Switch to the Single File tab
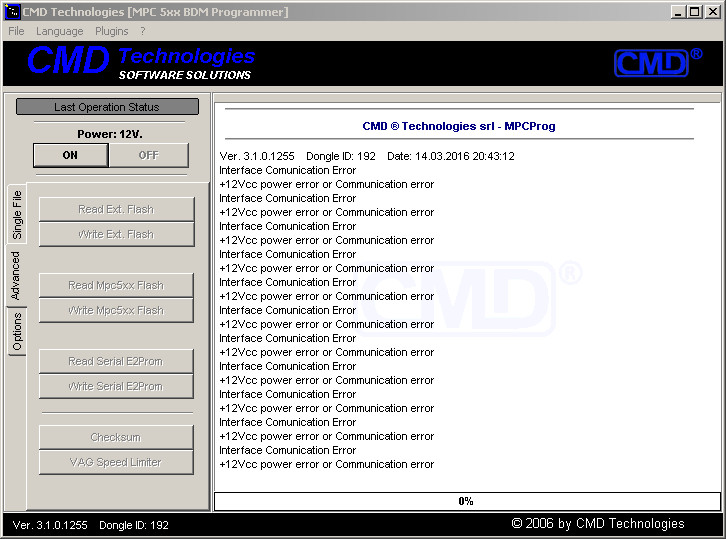Viewport: 726px width, 539px height. coord(17,214)
